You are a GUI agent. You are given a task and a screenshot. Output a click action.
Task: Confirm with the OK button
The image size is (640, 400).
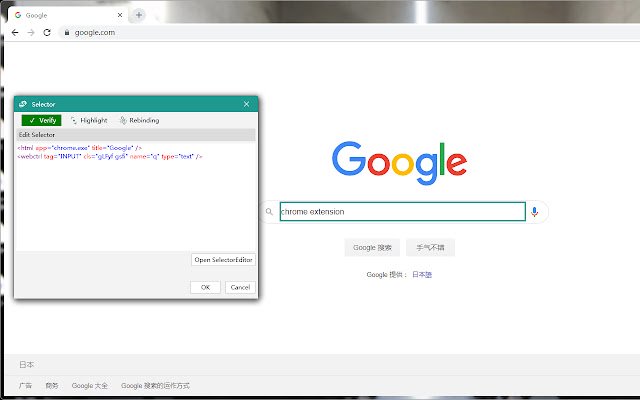205,287
